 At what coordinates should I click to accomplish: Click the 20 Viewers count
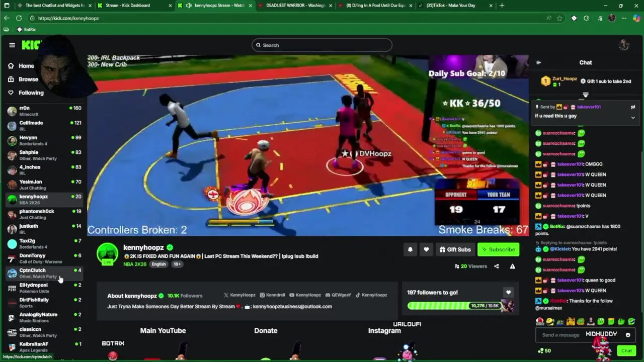coord(470,266)
